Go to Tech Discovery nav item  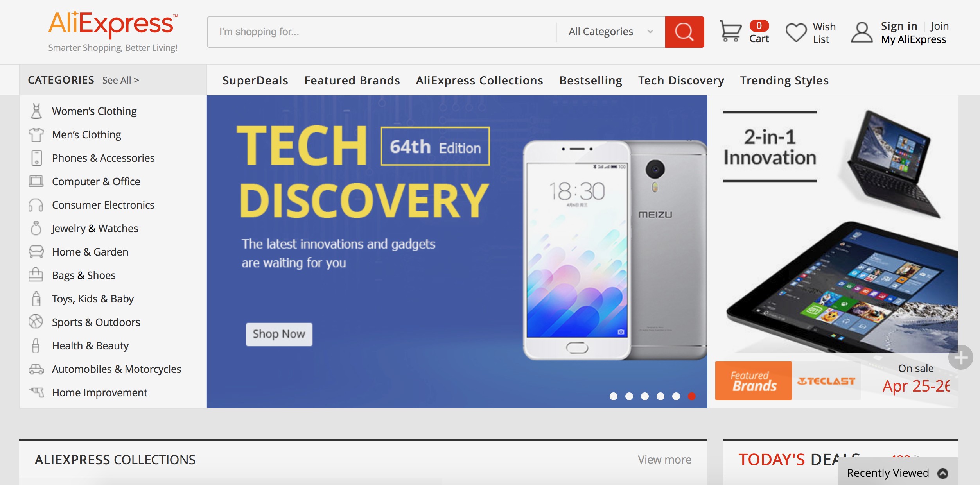(681, 81)
